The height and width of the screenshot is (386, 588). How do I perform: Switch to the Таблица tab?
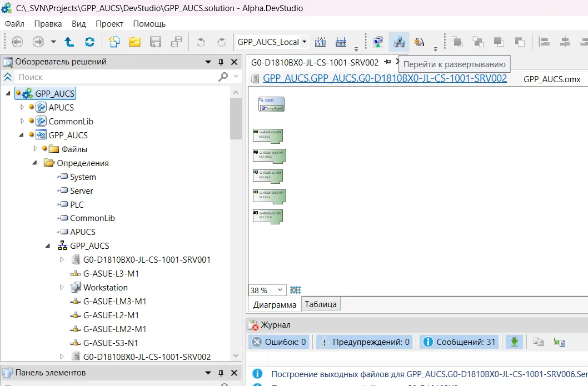point(321,304)
